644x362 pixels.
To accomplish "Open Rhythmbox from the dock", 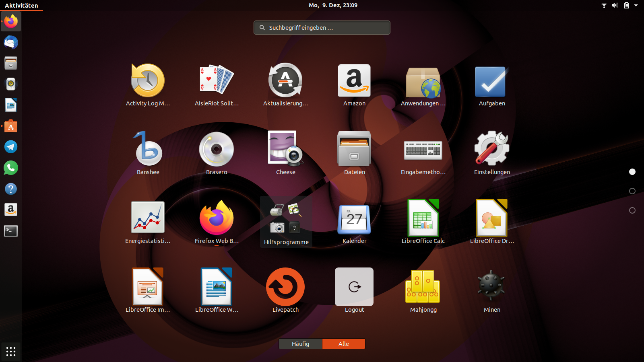I will click(11, 84).
